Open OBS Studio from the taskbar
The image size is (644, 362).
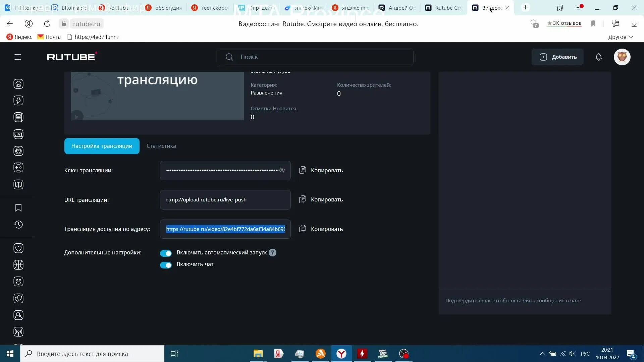(x=404, y=354)
